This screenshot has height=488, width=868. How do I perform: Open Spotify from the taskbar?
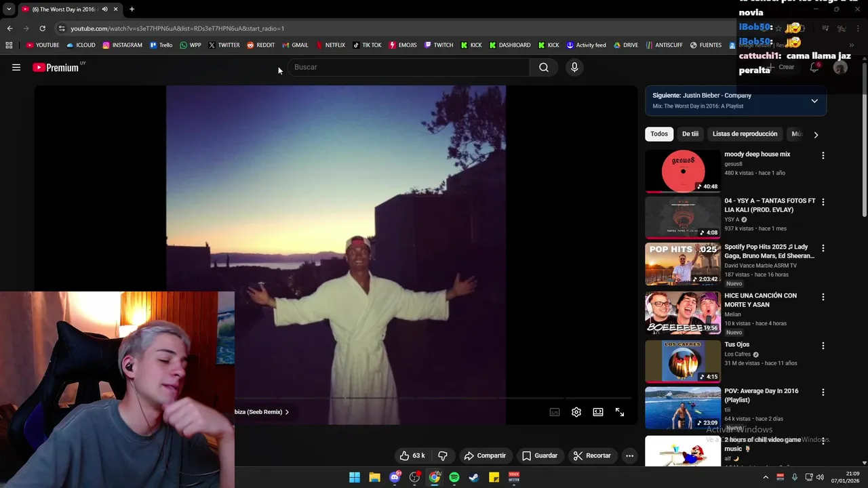pos(454,477)
